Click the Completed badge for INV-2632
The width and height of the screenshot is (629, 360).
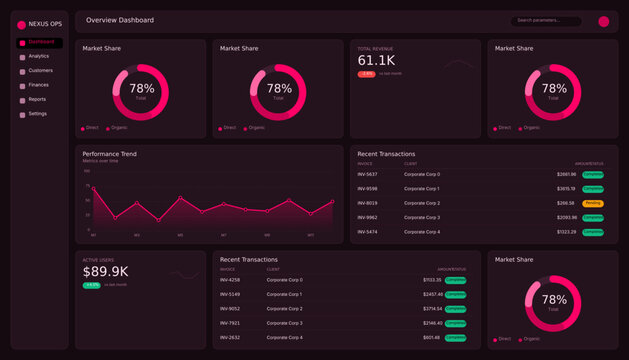455,338
